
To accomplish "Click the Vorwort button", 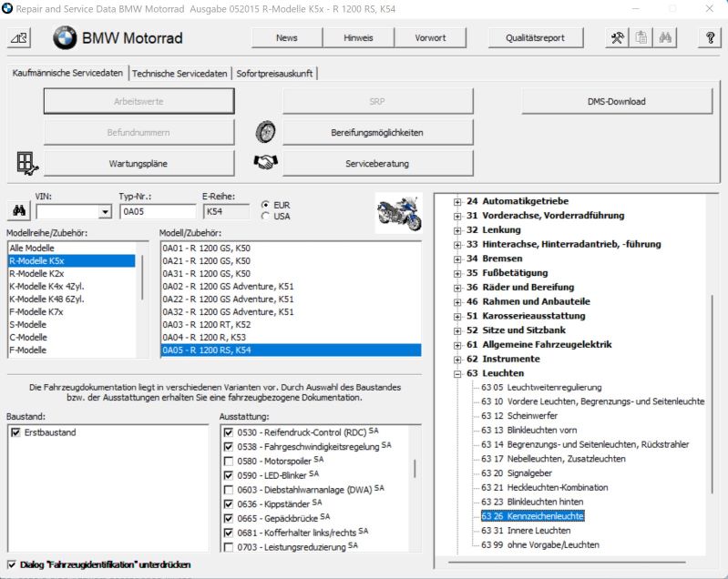I will click(430, 38).
